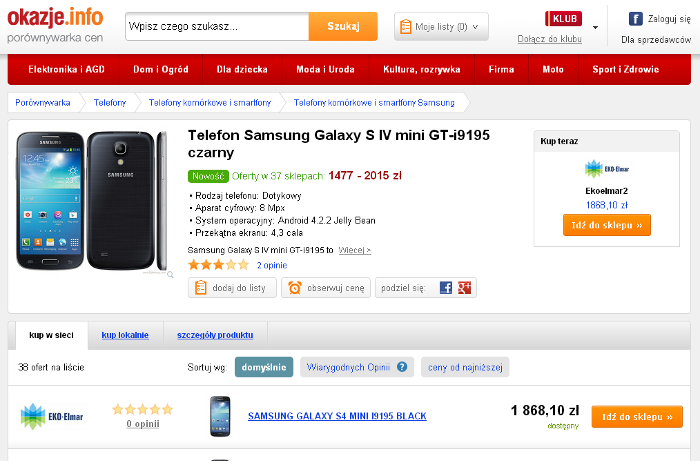This screenshot has width=700, height=467.
Task: Switch to the kup lokalnie tab
Action: pos(126,335)
